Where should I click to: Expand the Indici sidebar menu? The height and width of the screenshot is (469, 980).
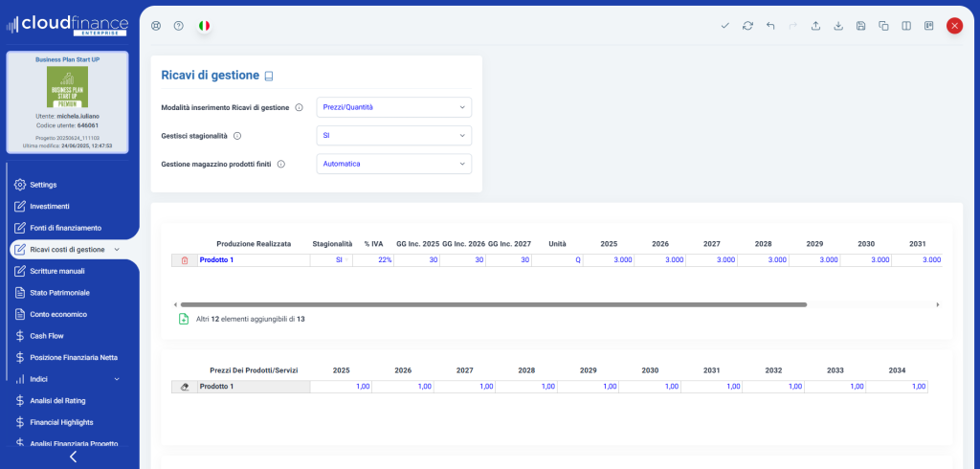tap(116, 379)
